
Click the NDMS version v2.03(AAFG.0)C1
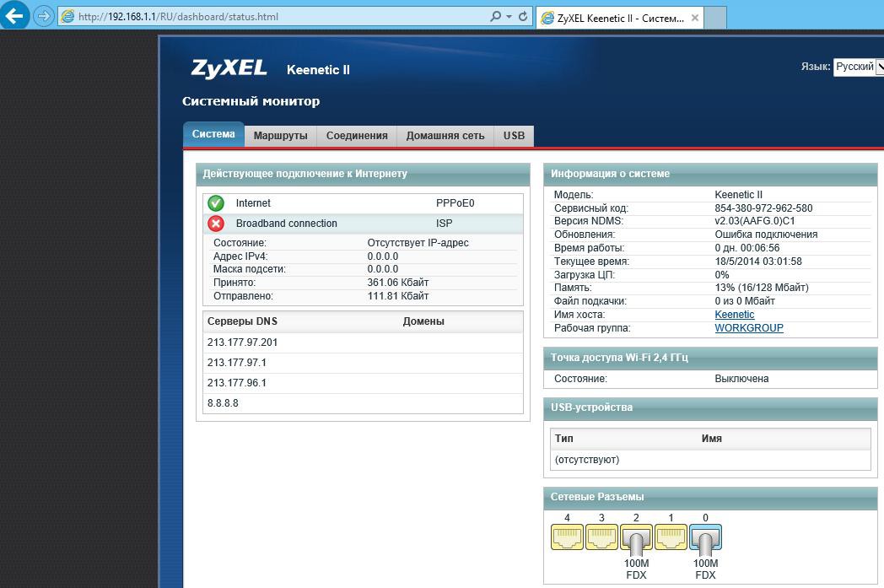755,221
